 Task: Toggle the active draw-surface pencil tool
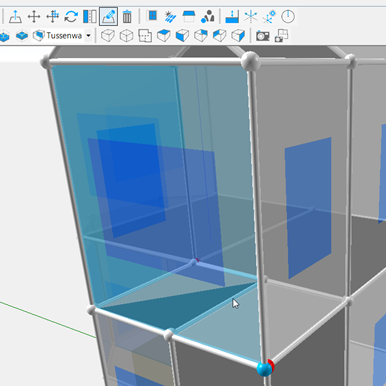click(108, 16)
